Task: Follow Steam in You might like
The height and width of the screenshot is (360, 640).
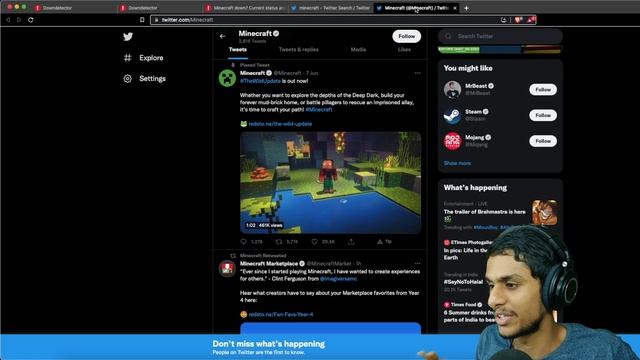Action: tap(543, 115)
